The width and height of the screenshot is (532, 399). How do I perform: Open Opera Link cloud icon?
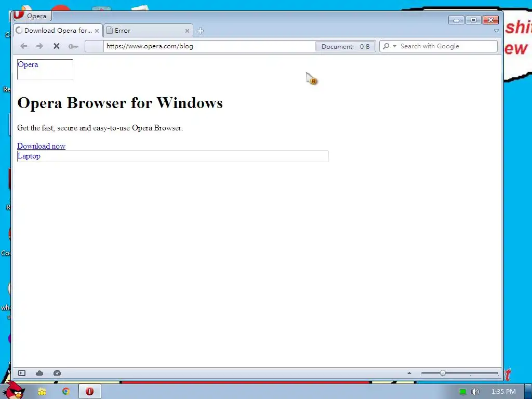pos(39,373)
